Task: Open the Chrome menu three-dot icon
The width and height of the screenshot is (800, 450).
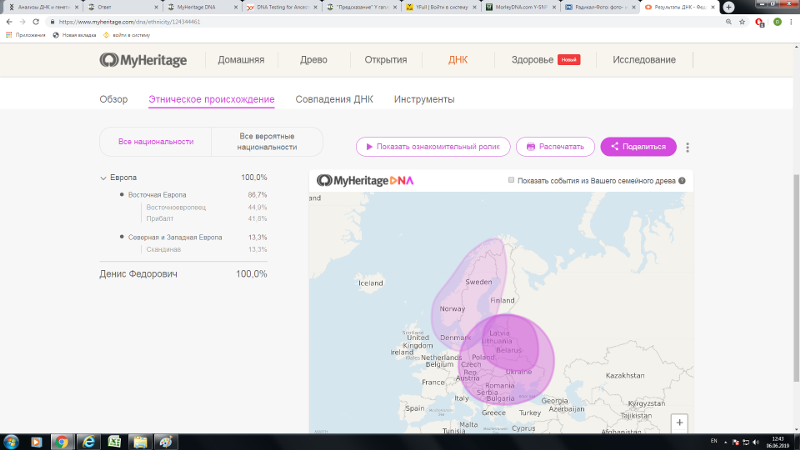Action: 791,22
